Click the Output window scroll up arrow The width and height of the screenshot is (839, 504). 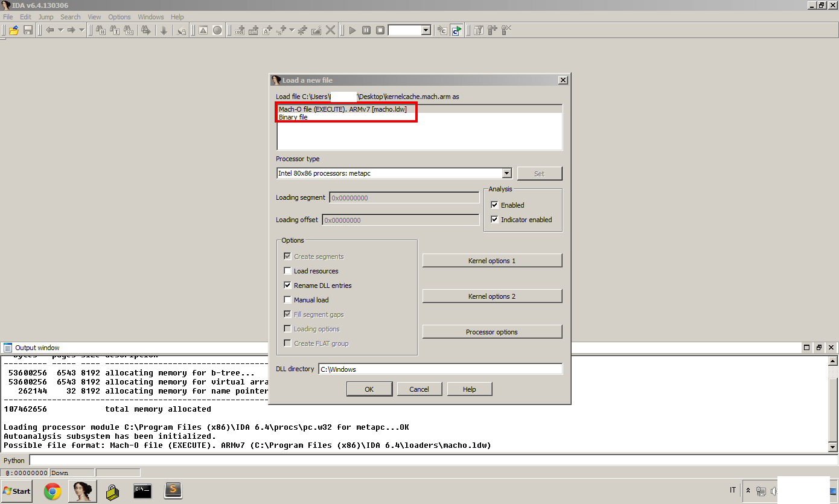[833, 361]
